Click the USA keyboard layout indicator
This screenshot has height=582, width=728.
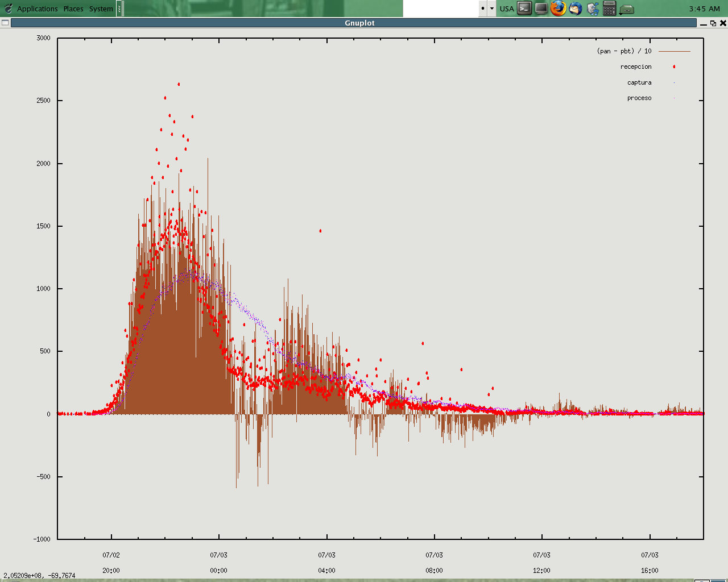tap(506, 9)
